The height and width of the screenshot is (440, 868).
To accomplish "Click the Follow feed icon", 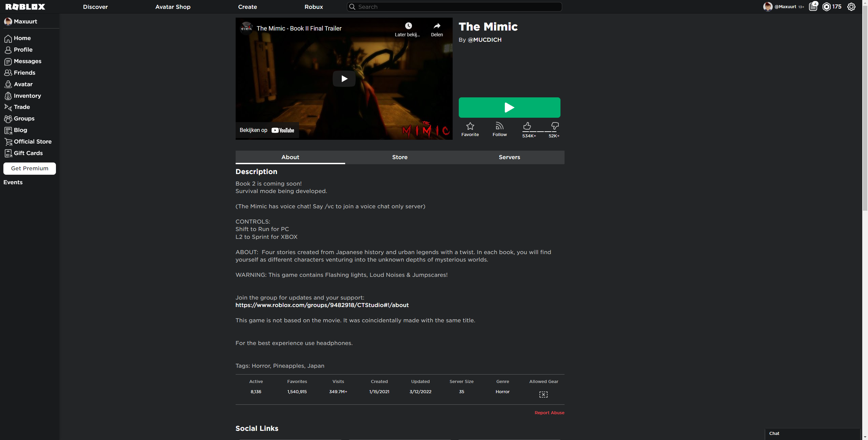I will 499,126.
